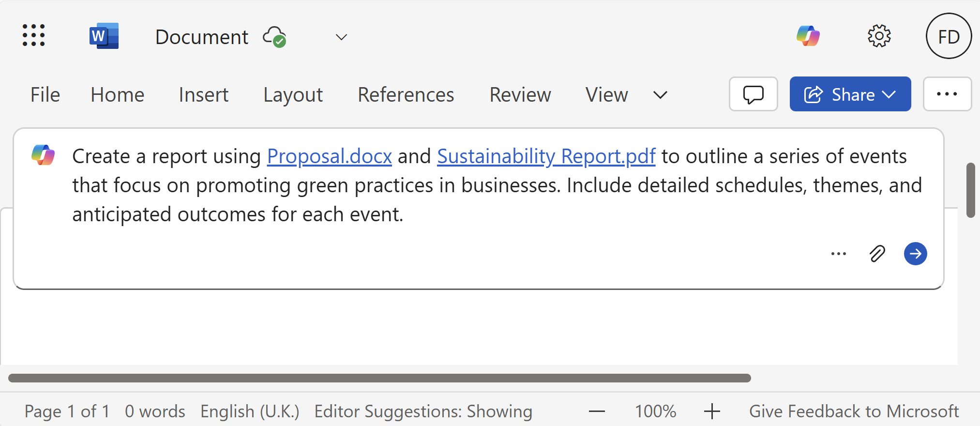Open prompt more options ellipsis
The height and width of the screenshot is (426, 980).
[x=839, y=254]
